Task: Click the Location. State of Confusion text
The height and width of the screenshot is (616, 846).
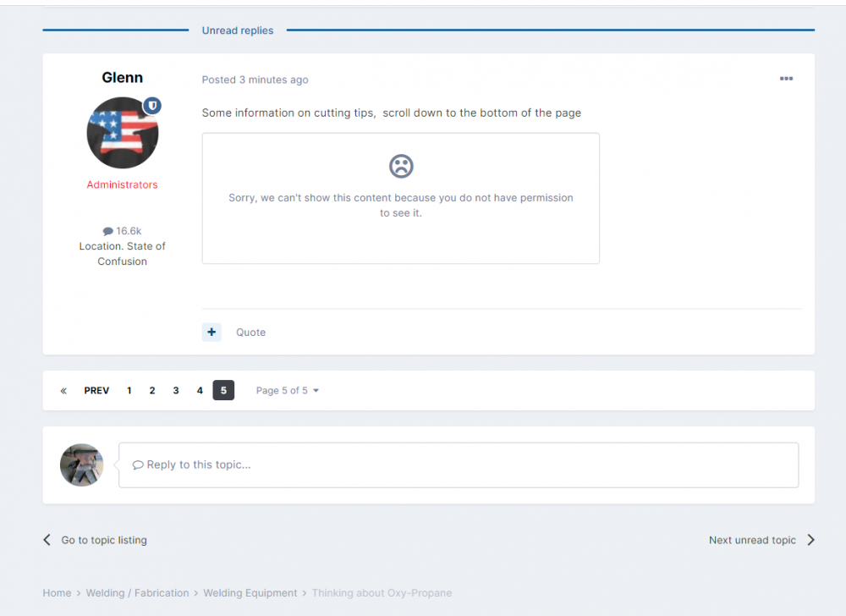Action: click(x=123, y=254)
